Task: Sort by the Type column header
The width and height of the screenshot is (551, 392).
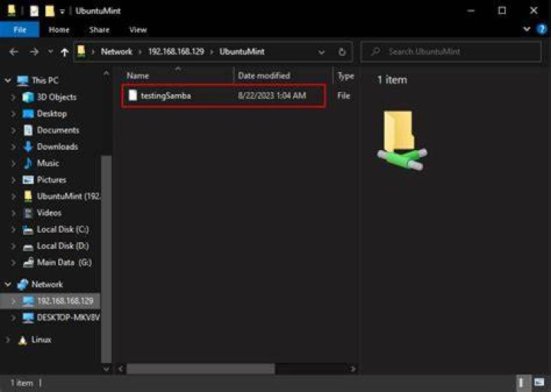Action: click(345, 76)
